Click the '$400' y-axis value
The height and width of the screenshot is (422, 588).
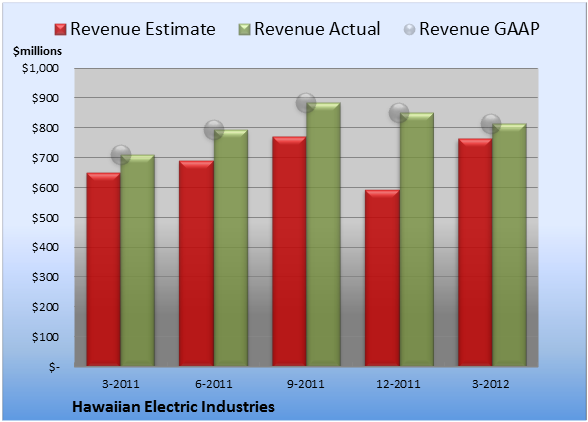click(45, 247)
